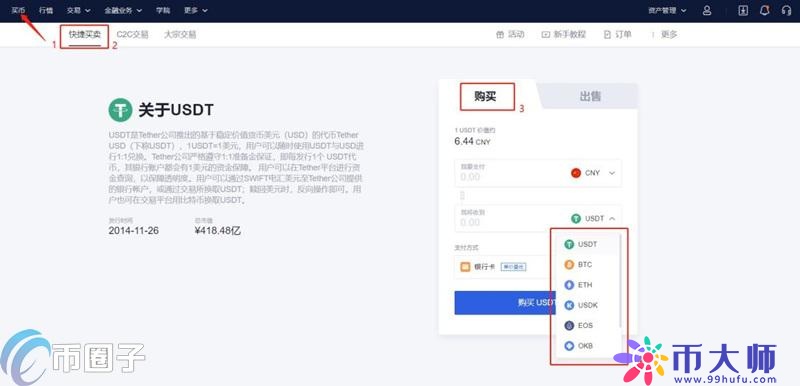Open the notifications bell icon
Viewport: 800px width, 386px height.
764,10
